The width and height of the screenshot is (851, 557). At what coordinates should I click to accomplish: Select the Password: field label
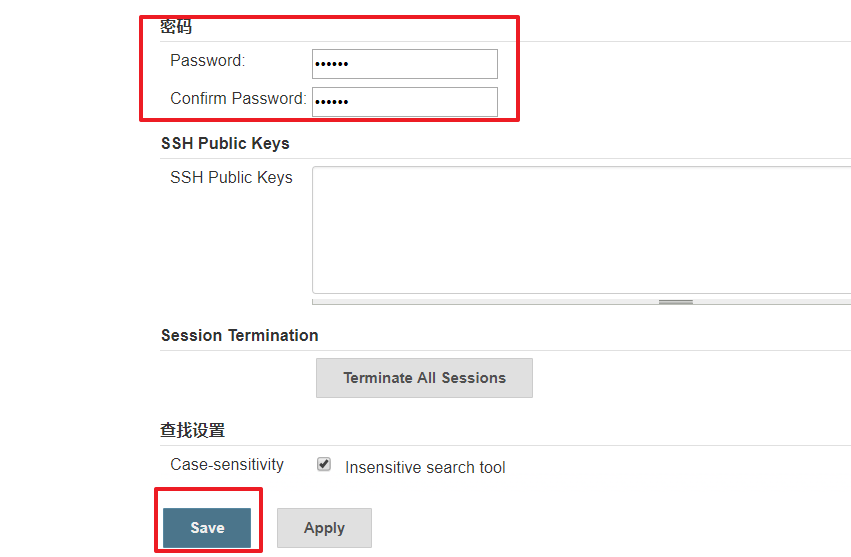pos(208,60)
